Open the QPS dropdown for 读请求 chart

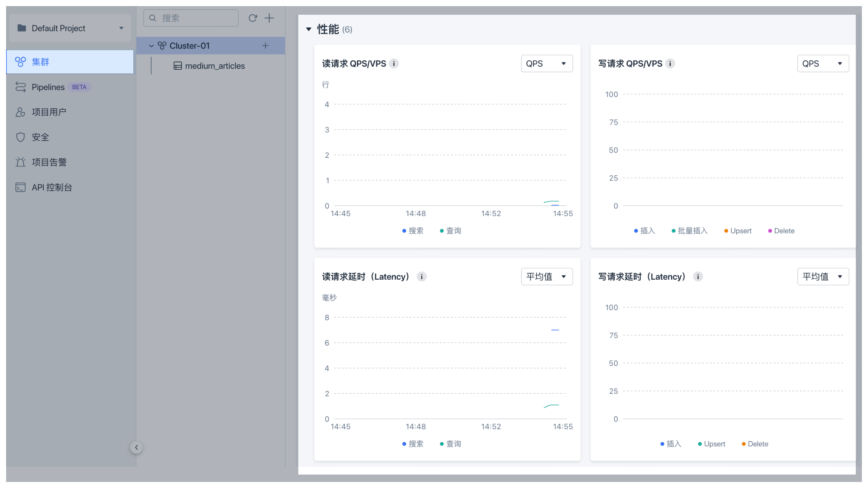(x=547, y=64)
